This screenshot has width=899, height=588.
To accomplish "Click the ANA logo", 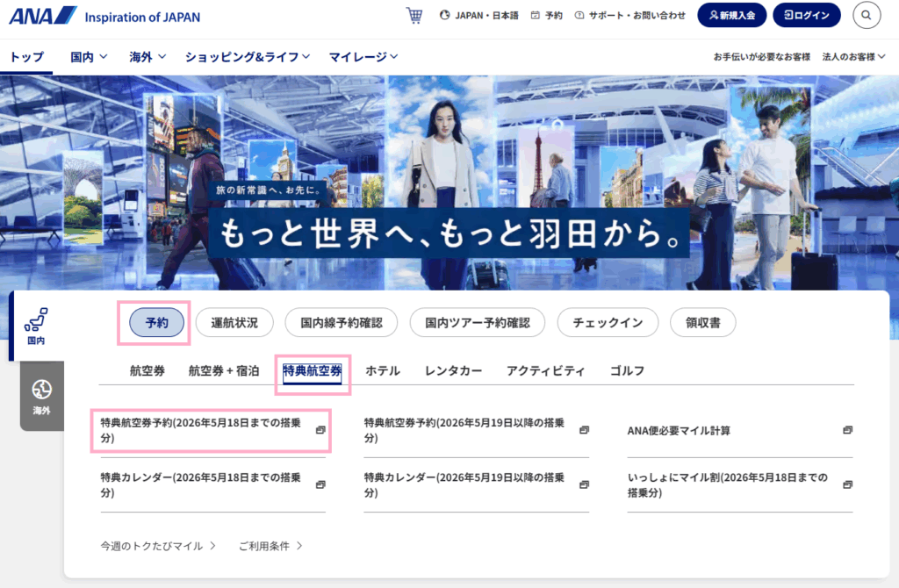I will (43, 16).
